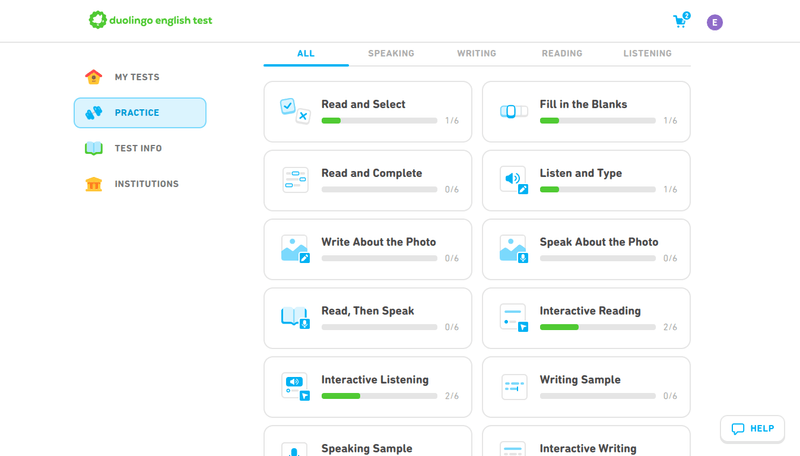Click the Read, Then Speak book icon
The width and height of the screenshot is (800, 456).
pos(295,318)
